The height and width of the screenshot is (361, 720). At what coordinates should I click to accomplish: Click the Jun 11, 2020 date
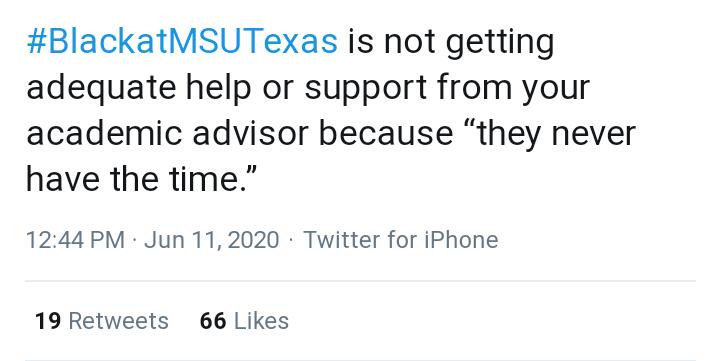tap(212, 240)
